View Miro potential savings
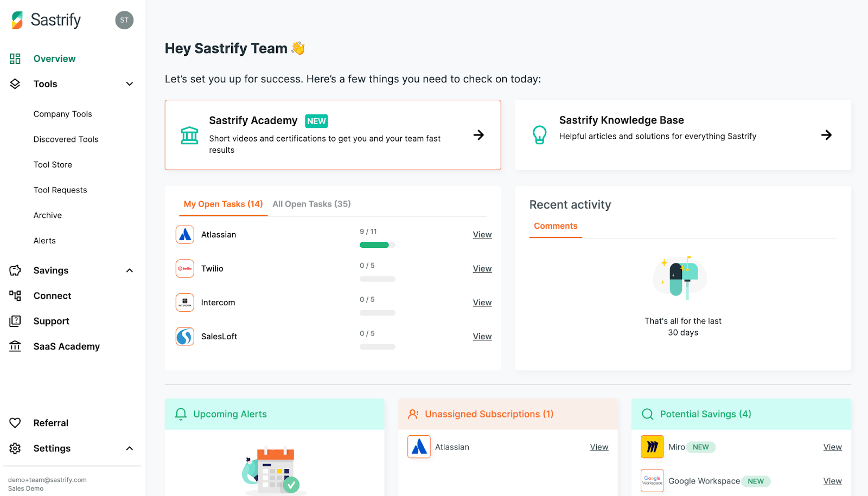Image resolution: width=868 pixels, height=496 pixels. pos(832,447)
